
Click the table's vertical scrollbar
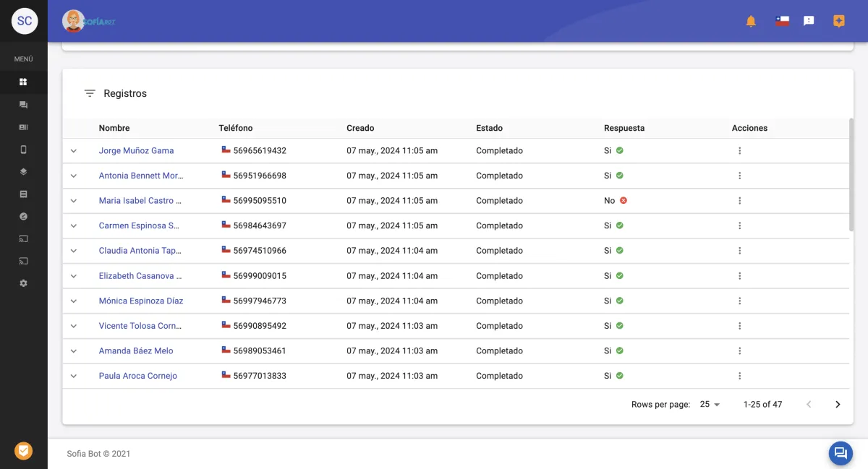click(851, 175)
